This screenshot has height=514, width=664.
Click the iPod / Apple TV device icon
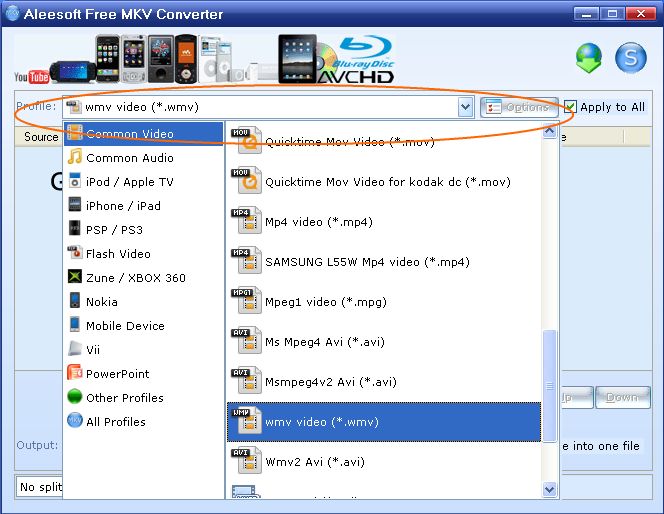coord(75,181)
